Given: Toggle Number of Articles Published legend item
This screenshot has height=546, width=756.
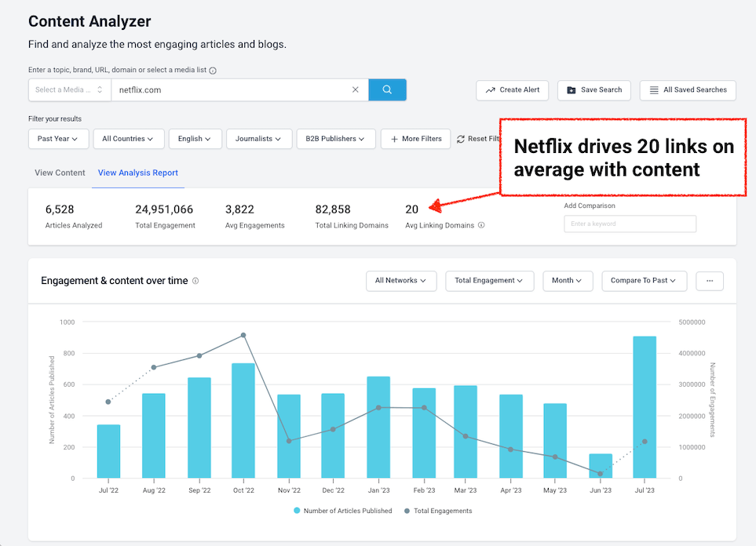Looking at the screenshot, I should click(x=342, y=511).
